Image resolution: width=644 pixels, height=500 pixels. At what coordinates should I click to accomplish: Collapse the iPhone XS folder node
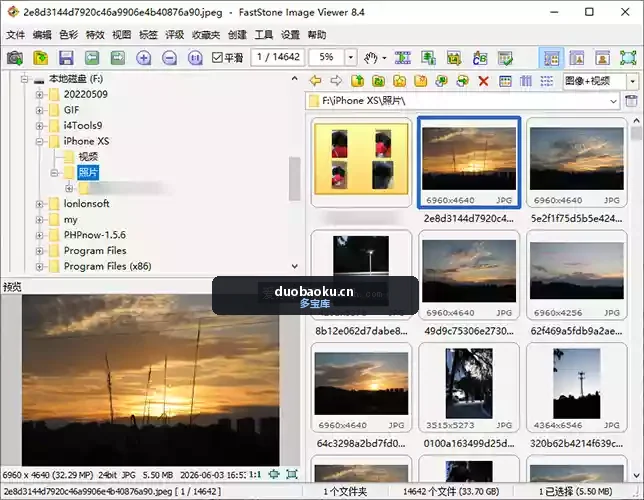tap(39, 141)
